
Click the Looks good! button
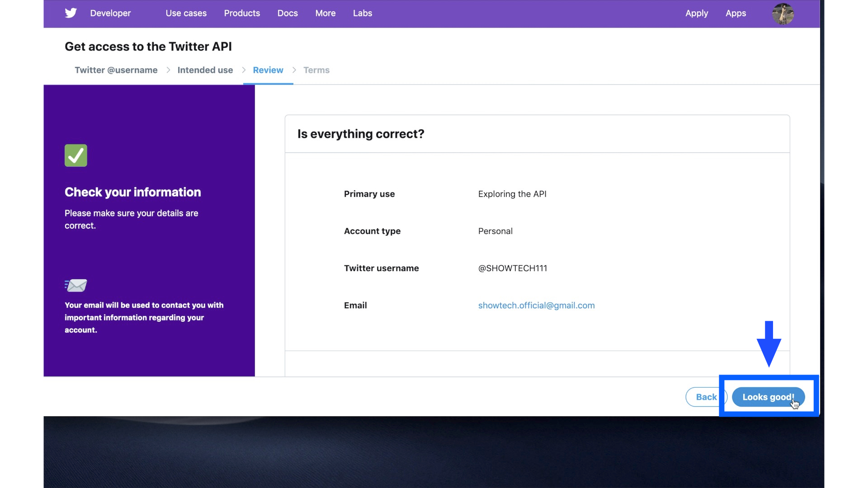coord(768,397)
